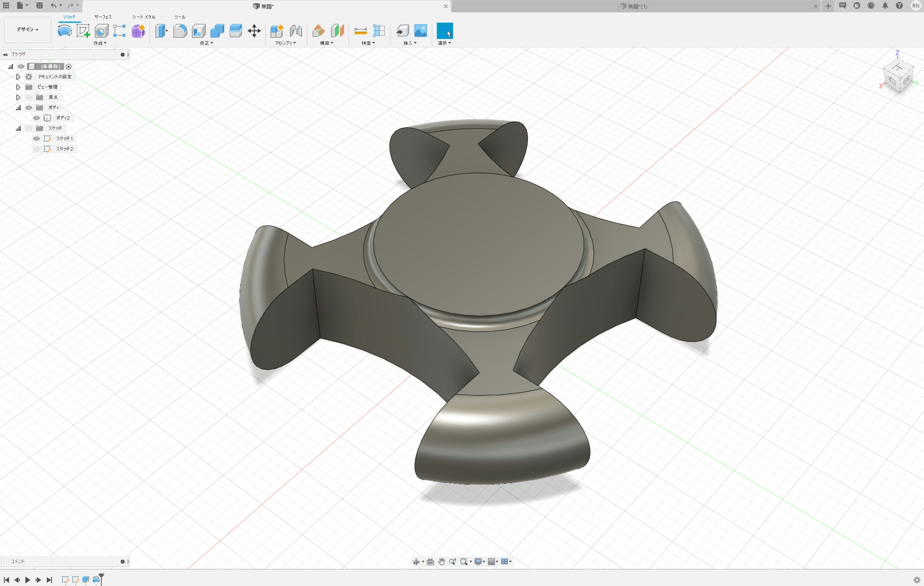
Task: Open the デザイン workspace dropdown
Action: coord(27,30)
